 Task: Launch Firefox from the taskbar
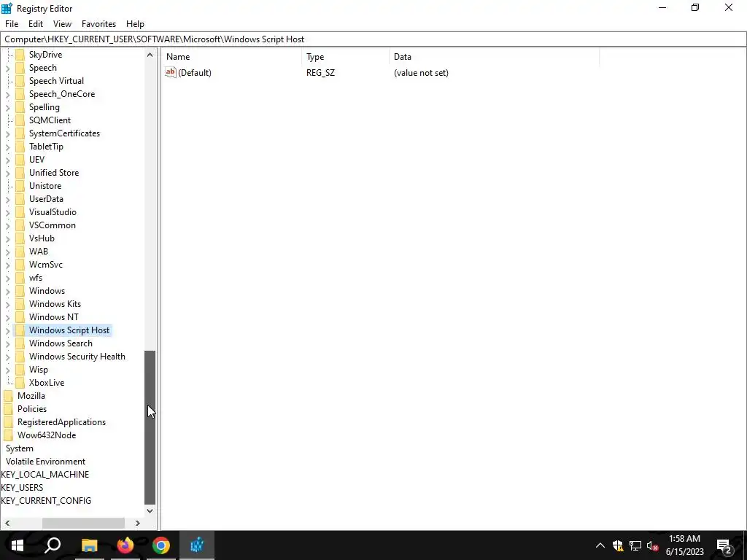tap(125, 545)
